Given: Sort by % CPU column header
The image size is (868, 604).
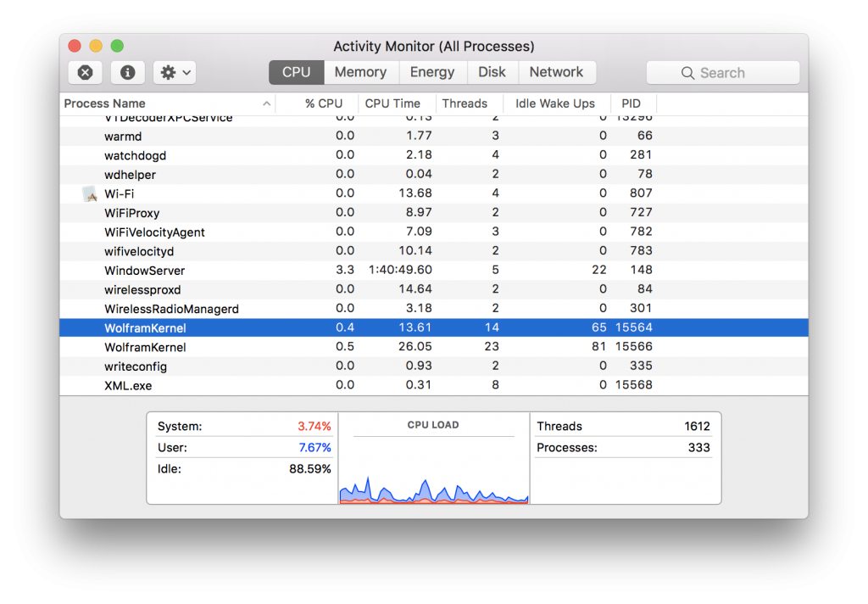Looking at the screenshot, I should (x=324, y=103).
